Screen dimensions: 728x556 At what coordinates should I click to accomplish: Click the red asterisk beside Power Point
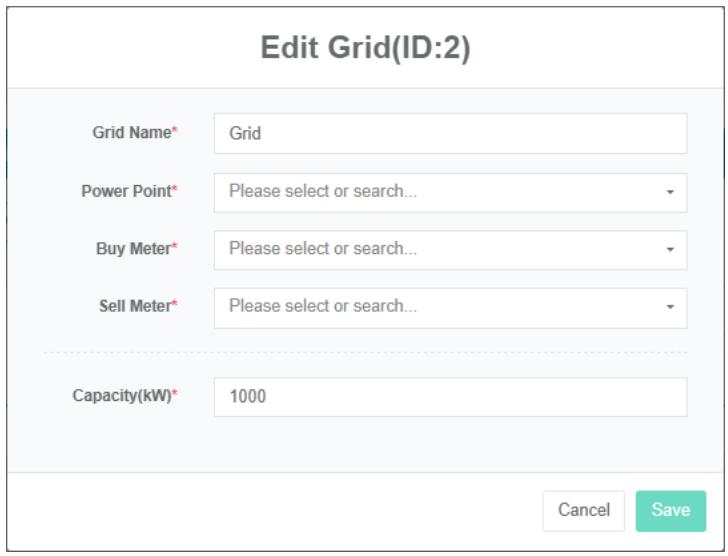[174, 191]
